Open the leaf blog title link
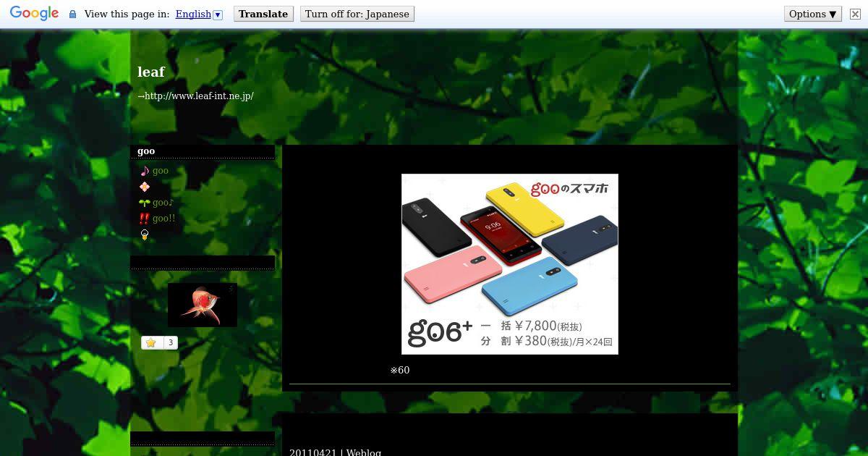 point(151,72)
